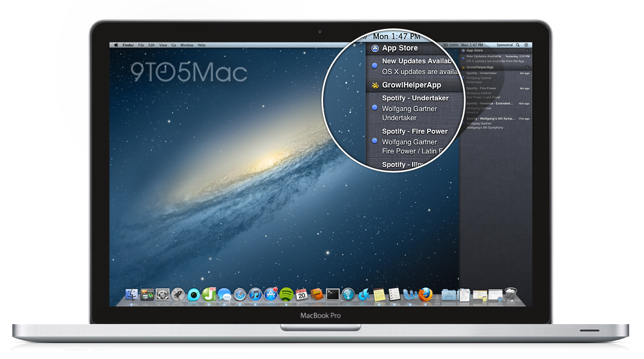Open Notification Center from the menu bar

526,45
